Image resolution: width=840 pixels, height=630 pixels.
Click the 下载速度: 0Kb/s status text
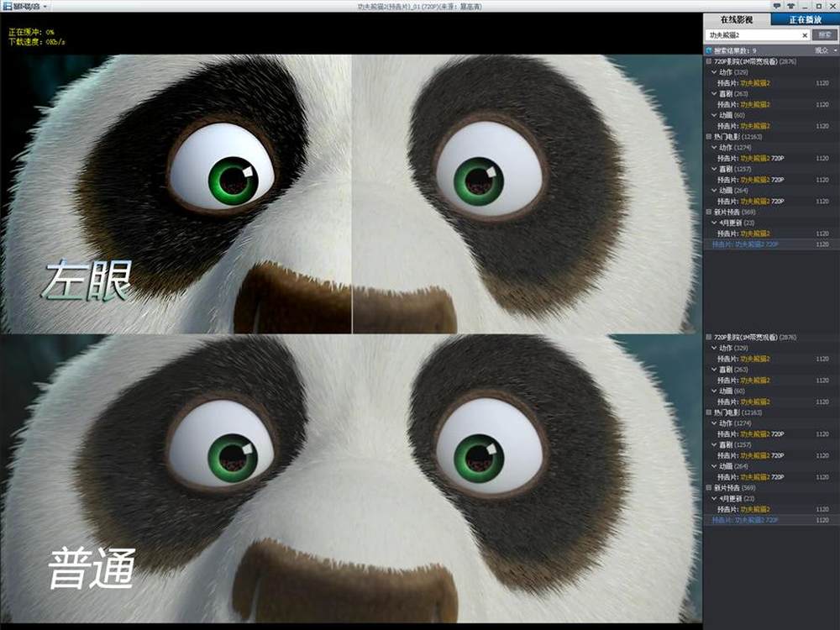click(36, 42)
